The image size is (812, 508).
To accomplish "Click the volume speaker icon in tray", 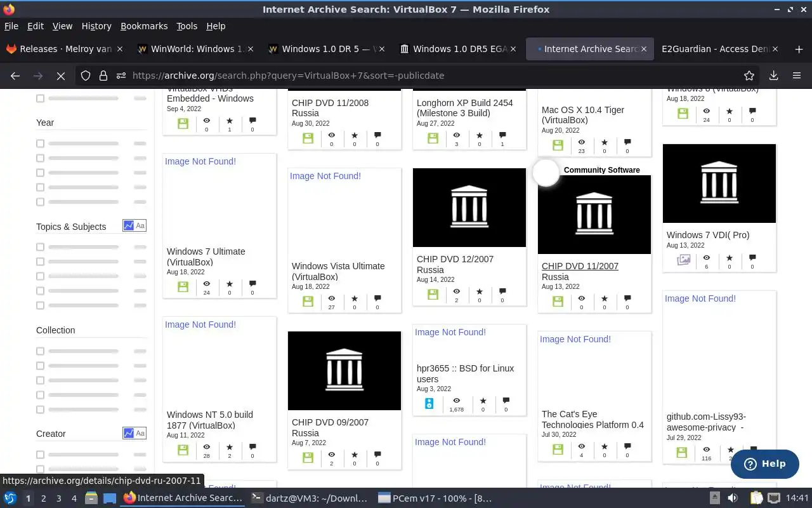I will [732, 498].
